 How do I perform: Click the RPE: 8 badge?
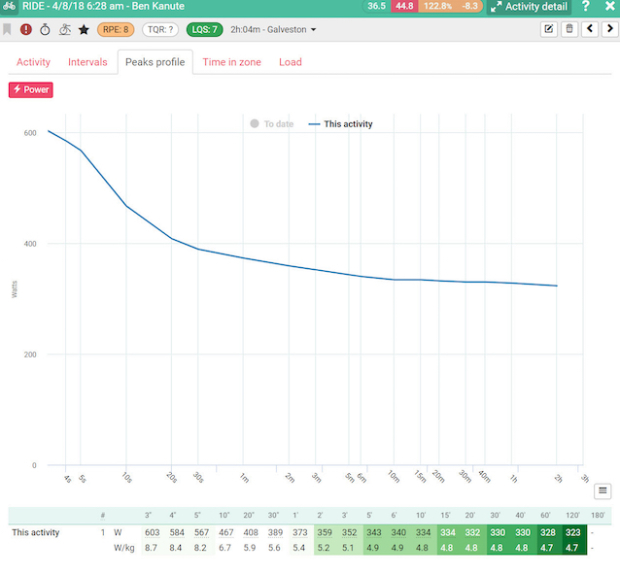pos(115,29)
